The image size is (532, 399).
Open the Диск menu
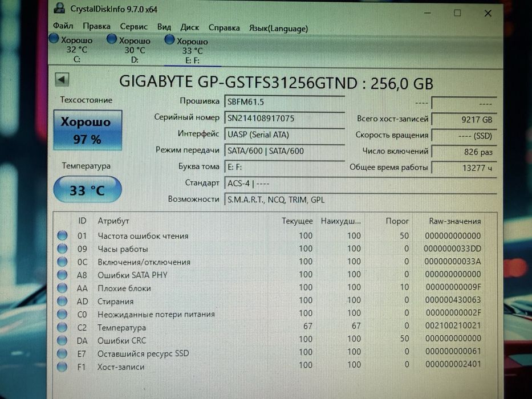click(x=189, y=27)
